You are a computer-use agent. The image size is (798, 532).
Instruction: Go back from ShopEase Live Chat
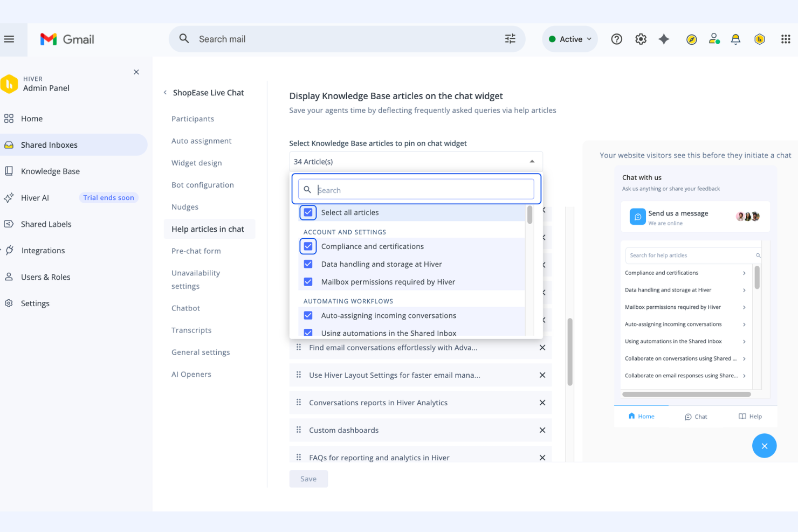[x=165, y=93]
